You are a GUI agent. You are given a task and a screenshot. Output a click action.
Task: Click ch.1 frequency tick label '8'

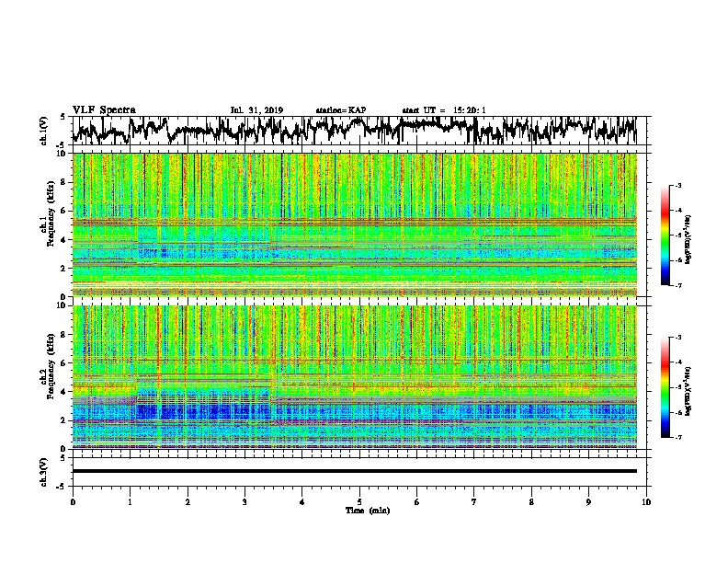coord(65,182)
